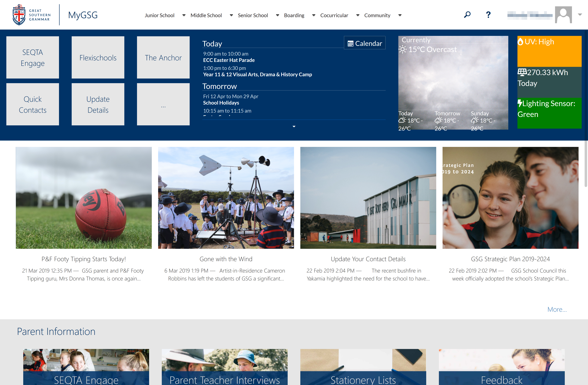The image size is (588, 385).
Task: Open the Strategic Plan students thumbnail
Action: 510,198
